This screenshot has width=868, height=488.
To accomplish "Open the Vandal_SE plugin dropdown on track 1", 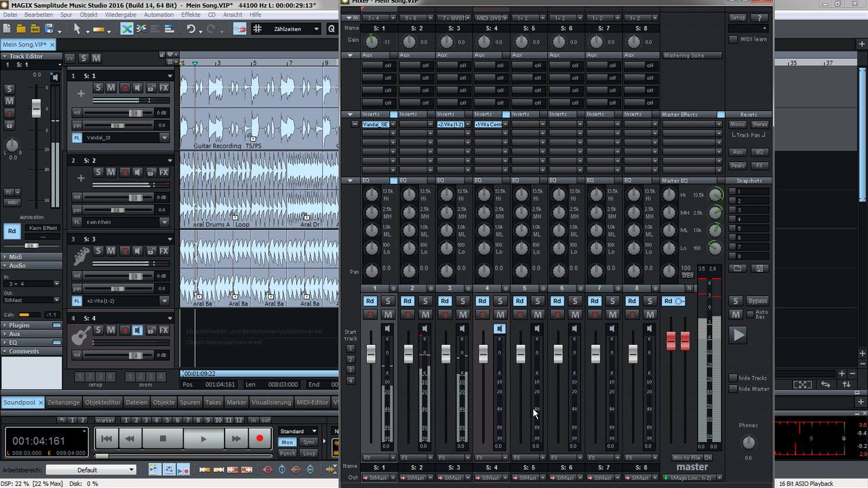I will pos(164,138).
